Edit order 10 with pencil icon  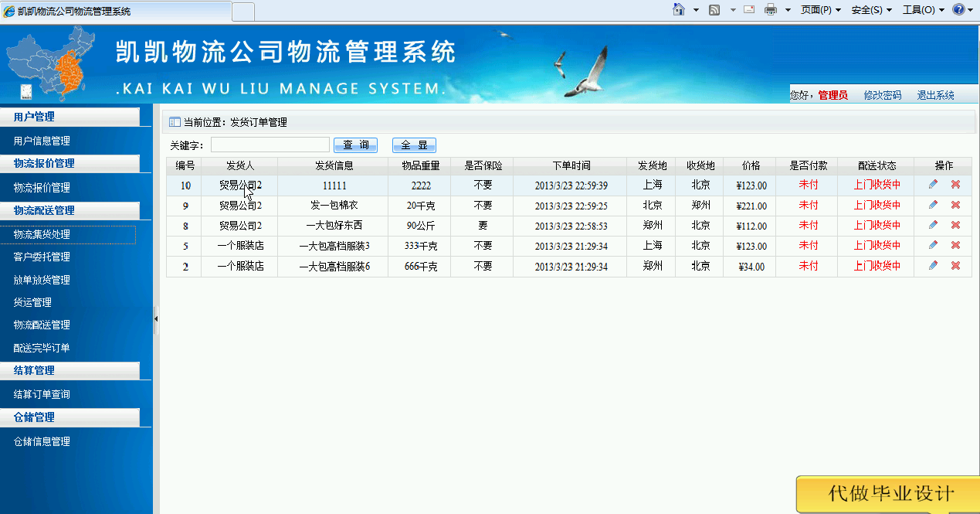[x=934, y=184]
